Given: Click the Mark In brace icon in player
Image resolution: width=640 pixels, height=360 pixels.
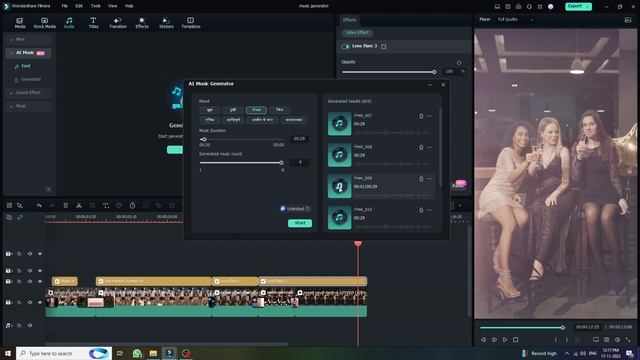Looking at the screenshot, I should 556,340.
